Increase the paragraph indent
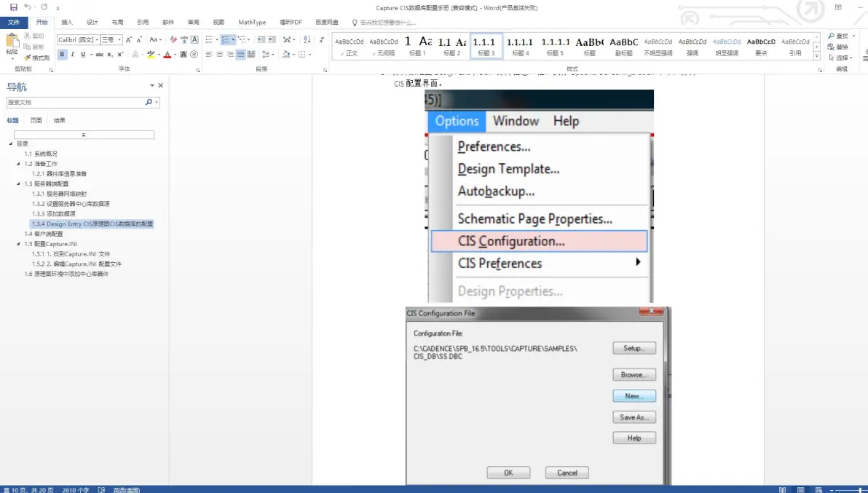The height and width of the screenshot is (493, 868). click(x=272, y=40)
